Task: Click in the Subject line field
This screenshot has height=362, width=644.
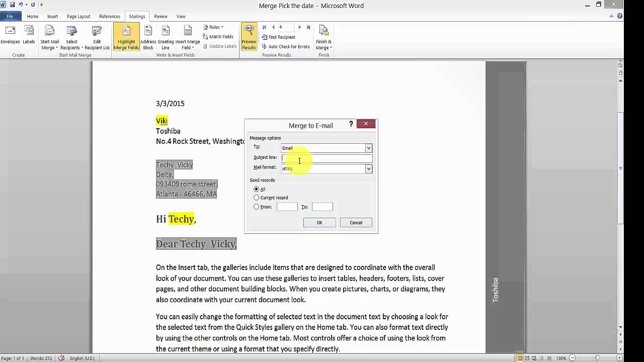Action: point(327,158)
